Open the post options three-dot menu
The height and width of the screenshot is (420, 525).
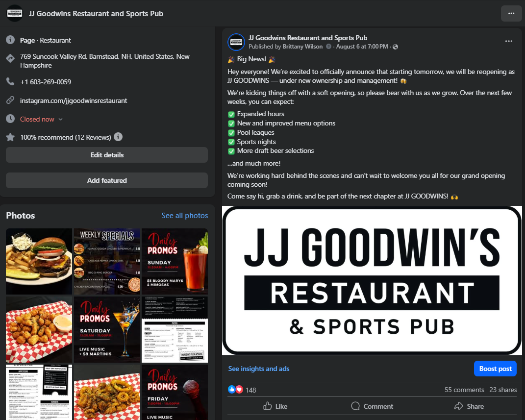[x=509, y=41]
